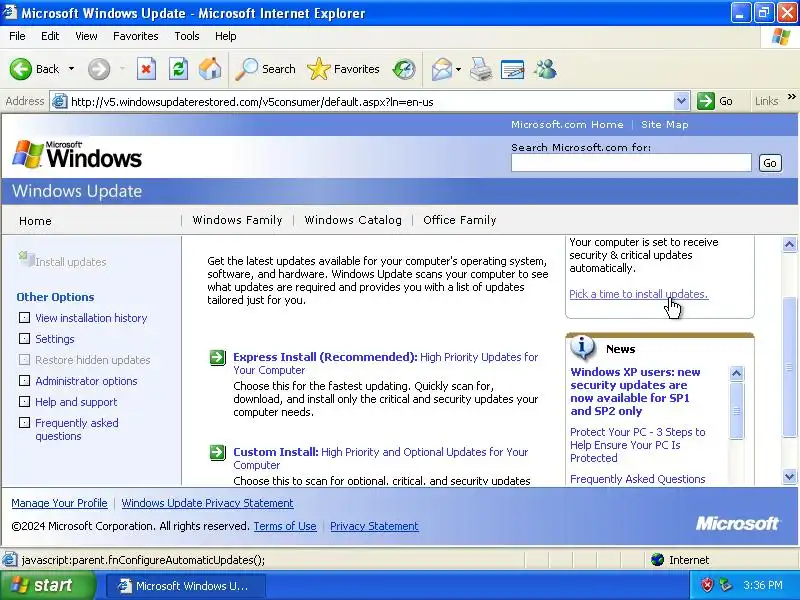This screenshot has height=600, width=800.
Task: Click box beside Administrator options
Action: tap(24, 381)
